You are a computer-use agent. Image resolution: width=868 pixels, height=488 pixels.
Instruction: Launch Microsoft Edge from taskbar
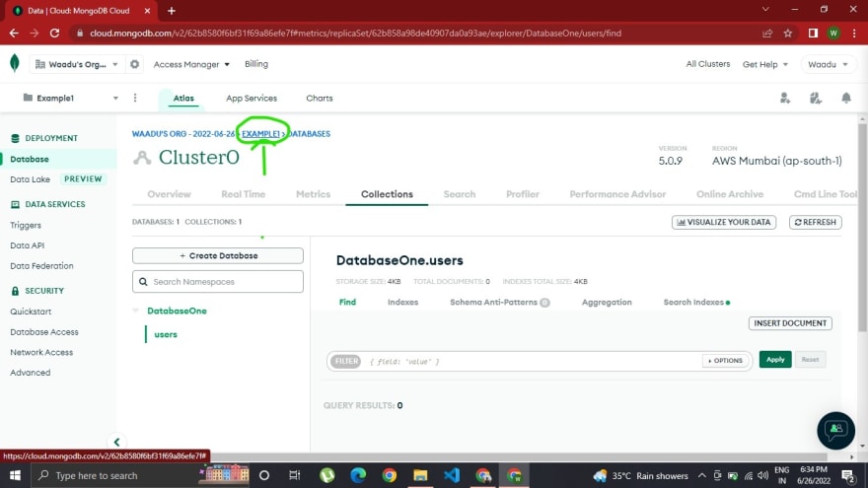coord(358,475)
